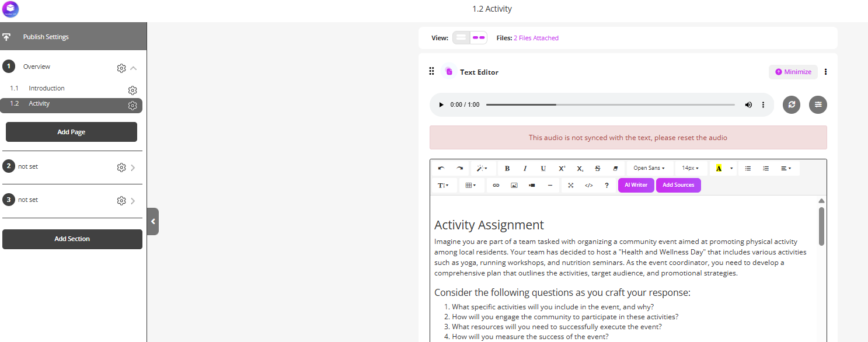Apply strikethrough formatting
Viewport: 868px width, 342px height.
[598, 168]
